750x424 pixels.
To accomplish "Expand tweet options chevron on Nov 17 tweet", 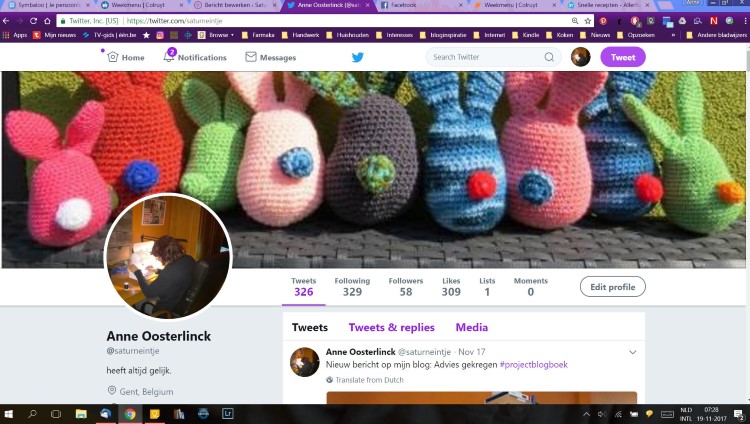I will 632,352.
